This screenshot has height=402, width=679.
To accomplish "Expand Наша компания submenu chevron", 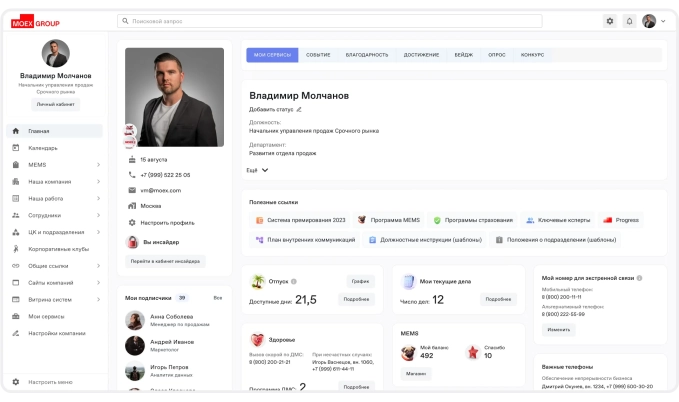I will tap(98, 182).
